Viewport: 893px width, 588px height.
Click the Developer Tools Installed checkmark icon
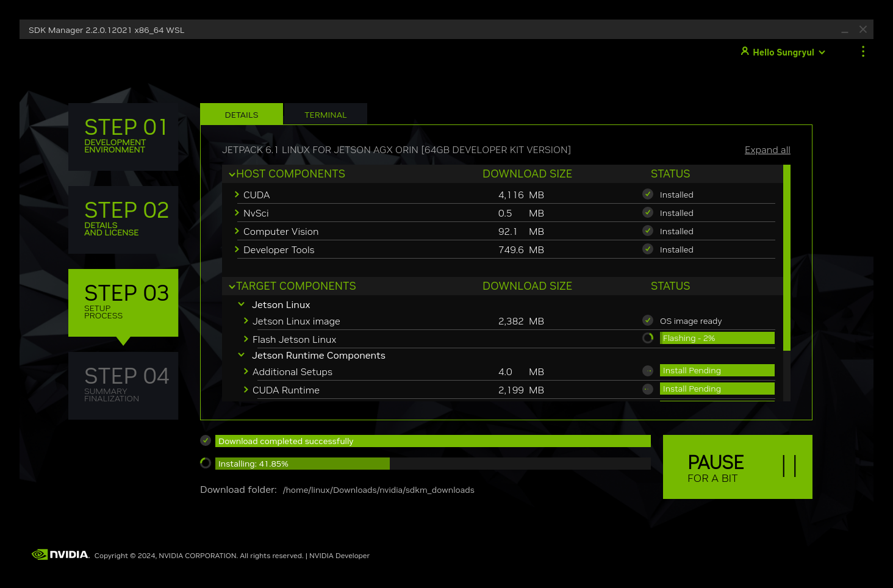coord(648,249)
